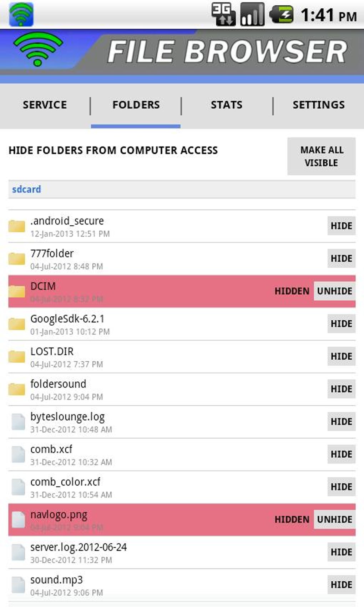This screenshot has width=364, height=607.
Task: Hide the .android_secure folder
Action: coord(341,226)
